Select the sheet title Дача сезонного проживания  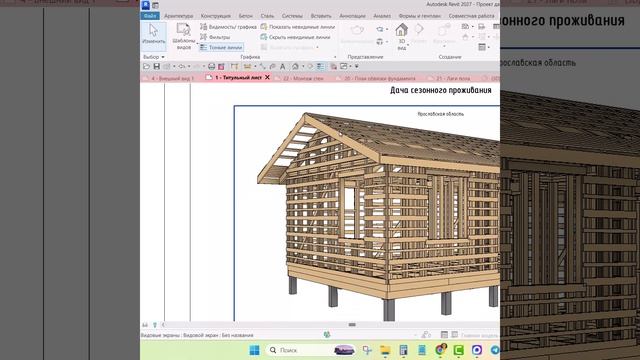(x=441, y=90)
